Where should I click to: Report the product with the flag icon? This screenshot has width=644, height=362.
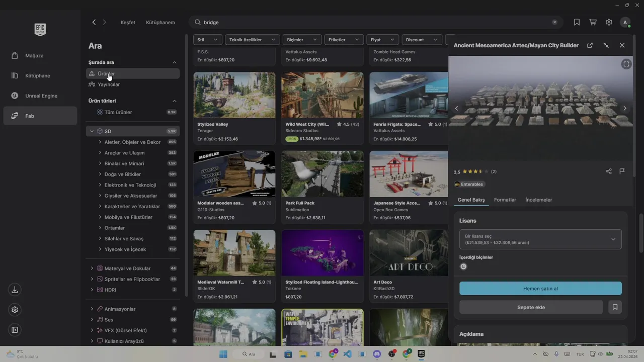(x=622, y=171)
